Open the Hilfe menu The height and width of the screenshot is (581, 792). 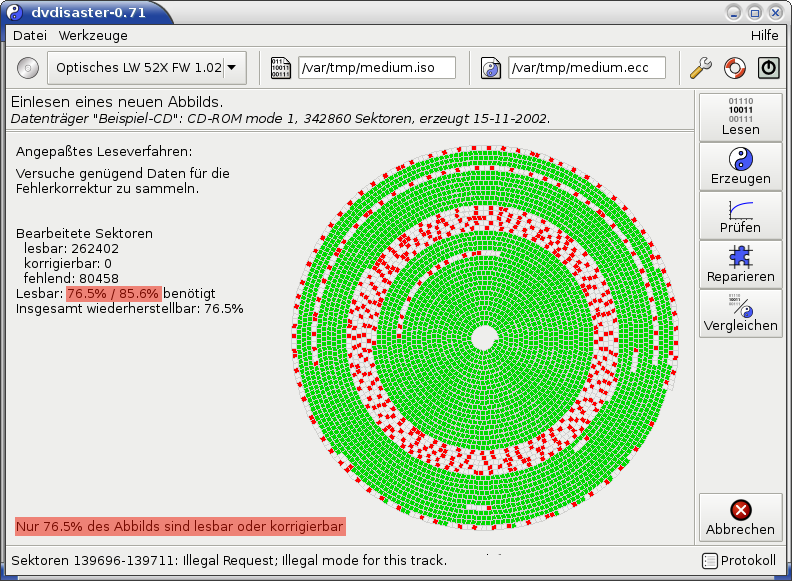tap(764, 35)
